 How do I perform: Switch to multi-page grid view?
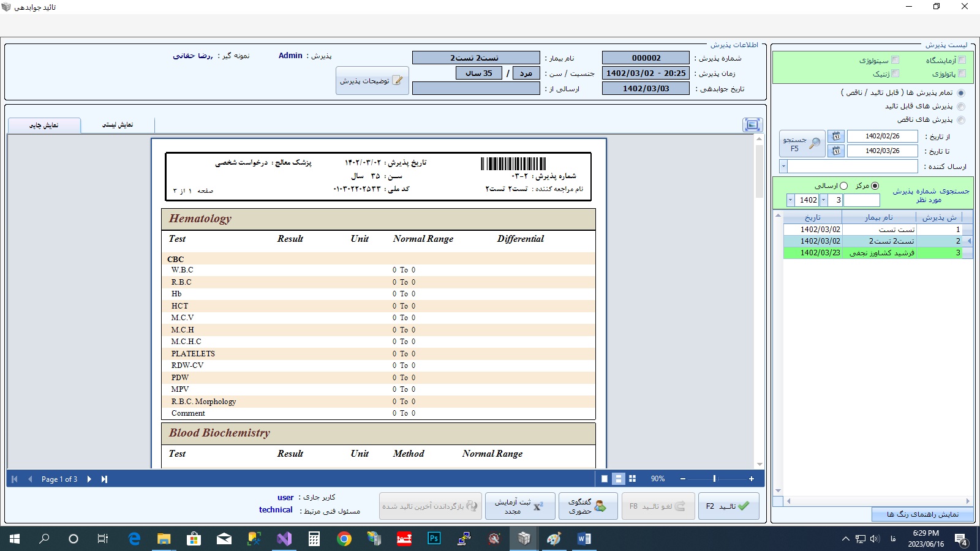[632, 479]
